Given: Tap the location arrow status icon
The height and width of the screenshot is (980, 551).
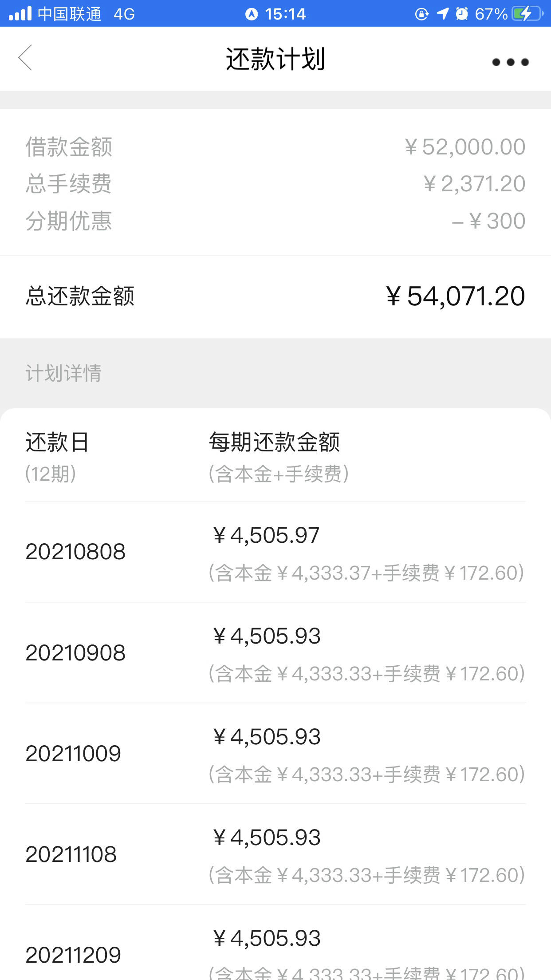Looking at the screenshot, I should [x=442, y=14].
